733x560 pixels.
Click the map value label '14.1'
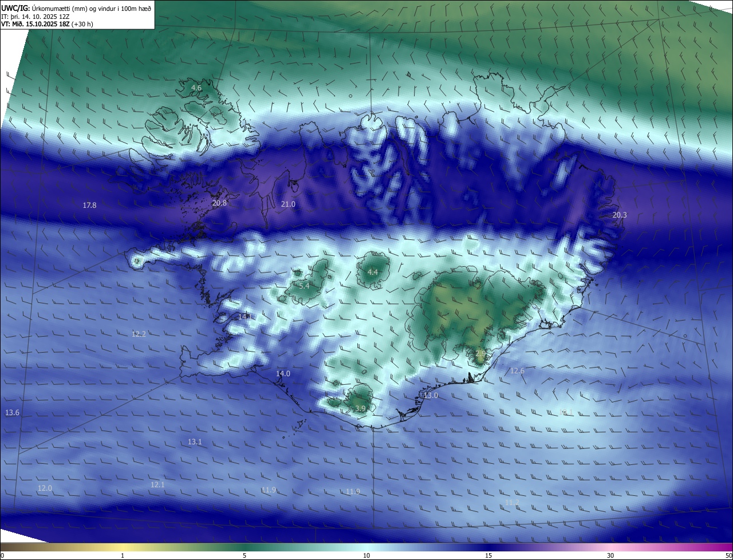[x=245, y=316]
